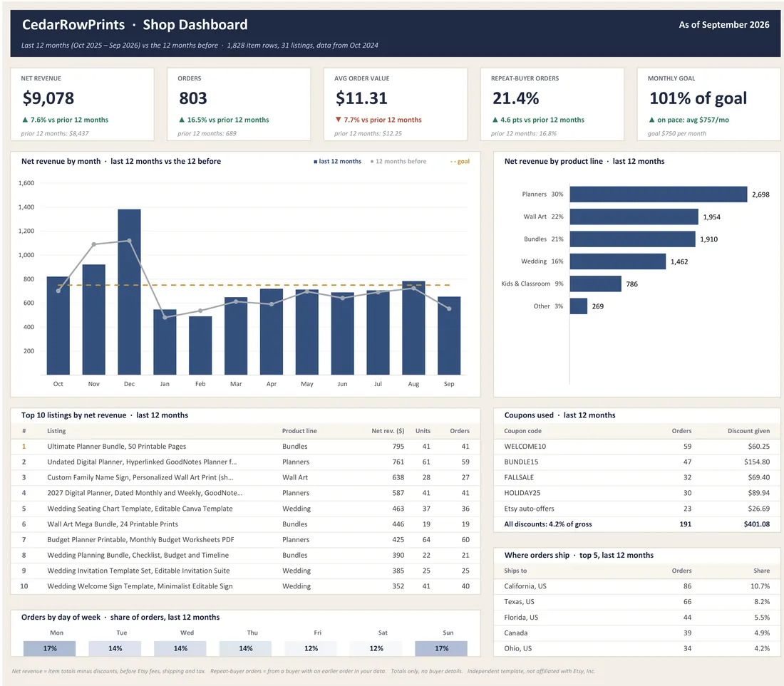Click the 'As of September 2026' header text

pyautogui.click(x=724, y=24)
